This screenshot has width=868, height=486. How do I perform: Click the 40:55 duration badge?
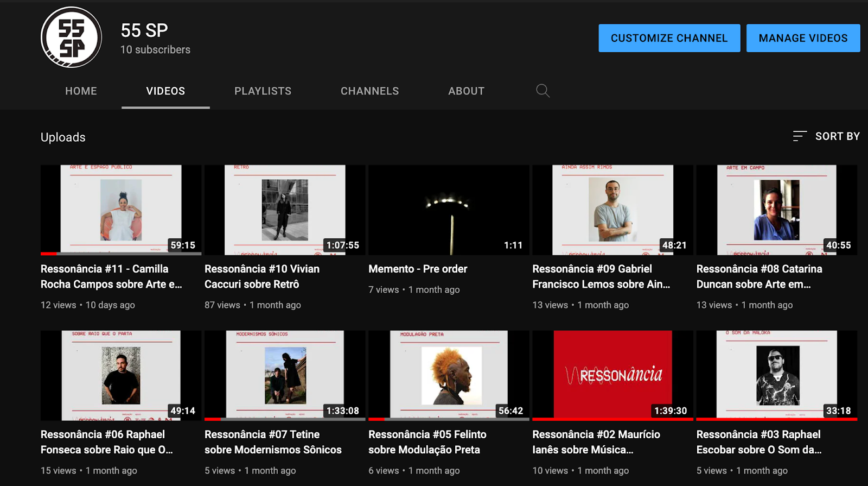tap(839, 245)
